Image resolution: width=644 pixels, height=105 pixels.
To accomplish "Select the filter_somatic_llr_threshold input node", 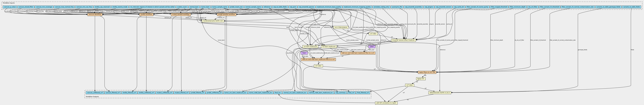I will 549,7.
